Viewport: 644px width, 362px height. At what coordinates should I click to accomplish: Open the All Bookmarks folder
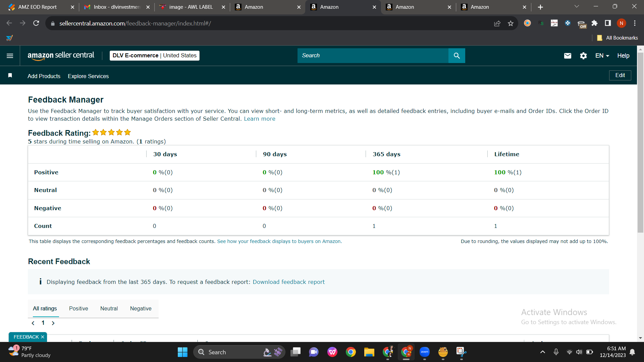[617, 38]
